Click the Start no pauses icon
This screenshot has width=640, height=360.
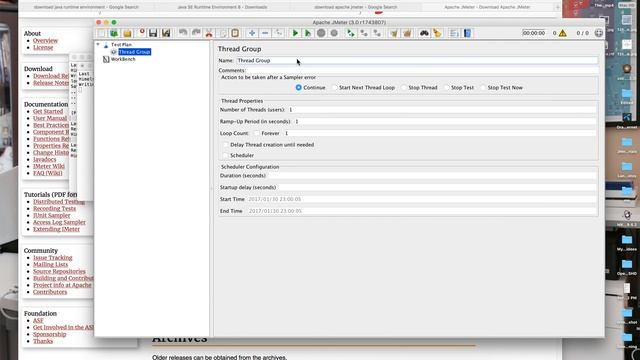point(308,33)
